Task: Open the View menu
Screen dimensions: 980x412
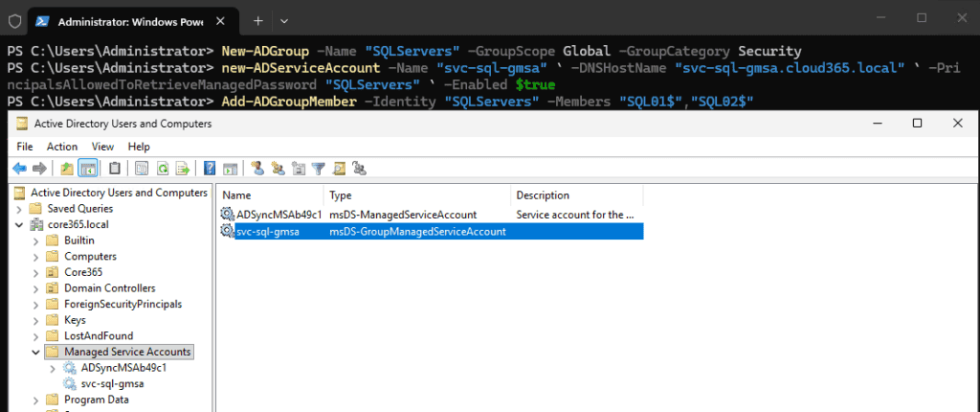Action: (x=102, y=147)
